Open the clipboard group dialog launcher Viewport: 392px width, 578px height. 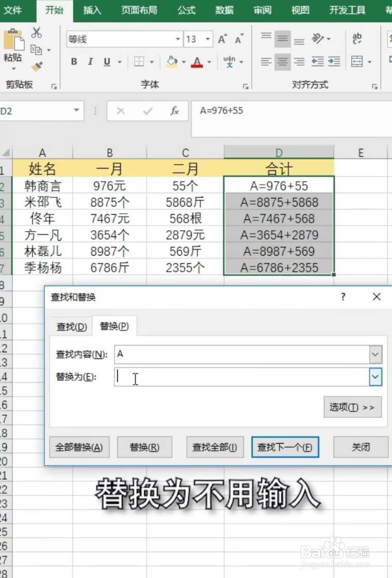(54, 86)
